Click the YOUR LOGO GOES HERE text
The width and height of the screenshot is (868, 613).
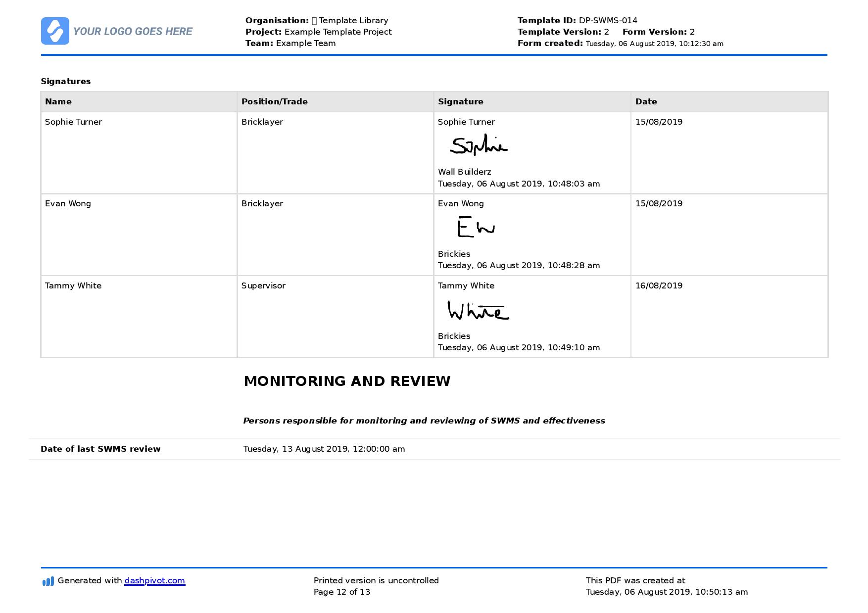[133, 32]
